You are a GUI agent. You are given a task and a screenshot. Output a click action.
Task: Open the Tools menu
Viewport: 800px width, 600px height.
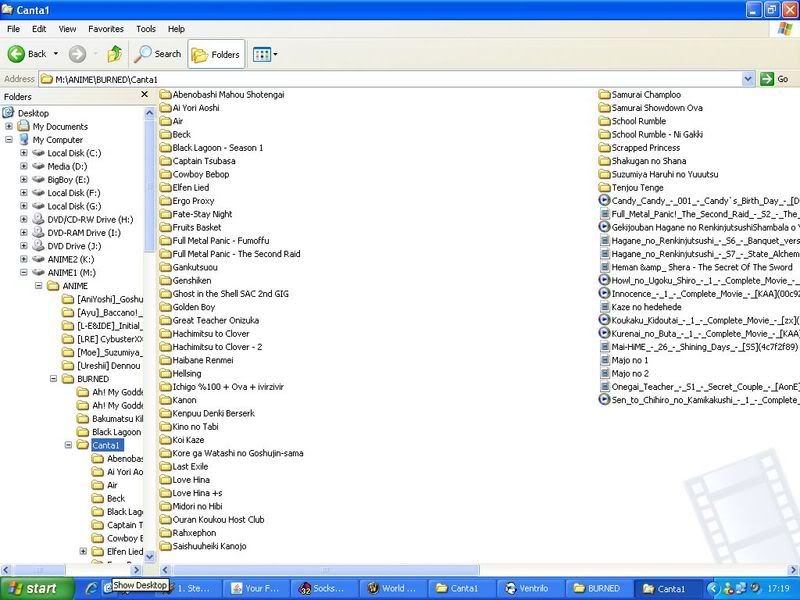point(145,29)
